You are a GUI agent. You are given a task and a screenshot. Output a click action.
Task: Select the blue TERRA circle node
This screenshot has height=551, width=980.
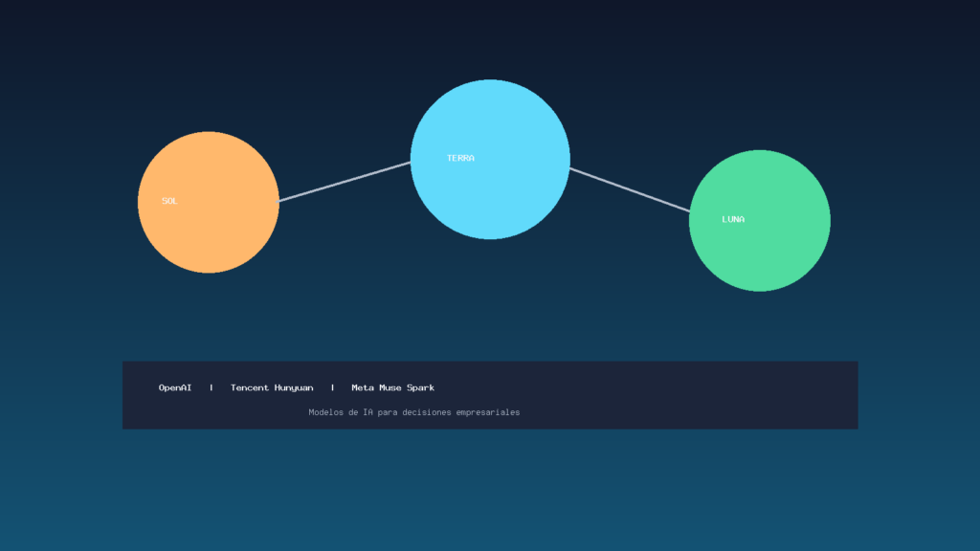pyautogui.click(x=490, y=160)
